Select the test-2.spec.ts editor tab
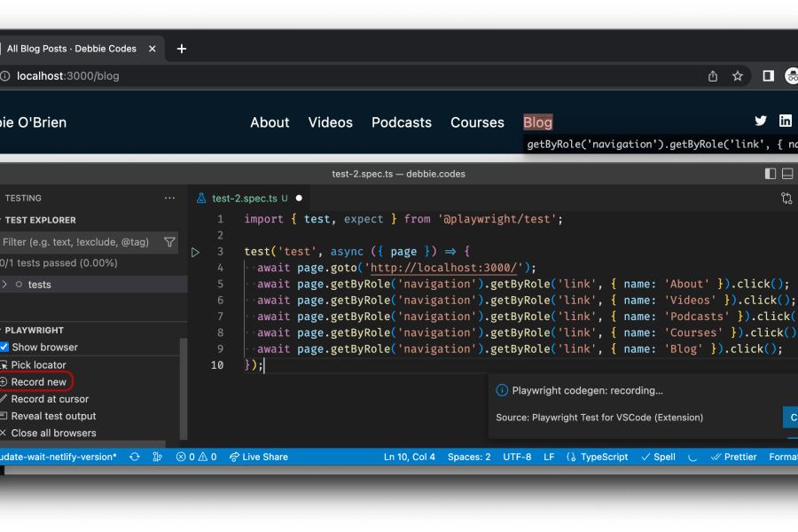The image size is (798, 532). [249, 198]
